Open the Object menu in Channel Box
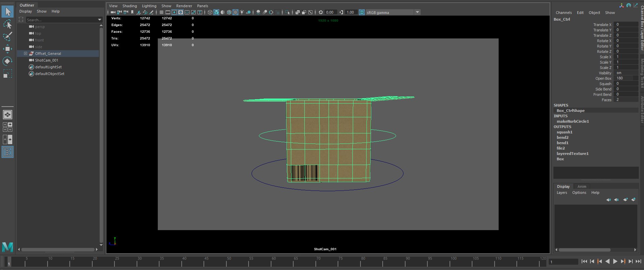The height and width of the screenshot is (270, 644). [594, 13]
